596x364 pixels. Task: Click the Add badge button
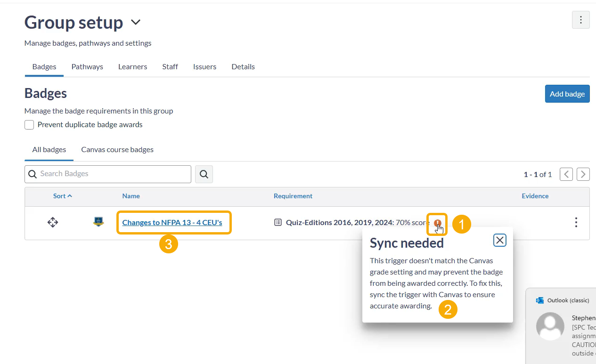567,94
